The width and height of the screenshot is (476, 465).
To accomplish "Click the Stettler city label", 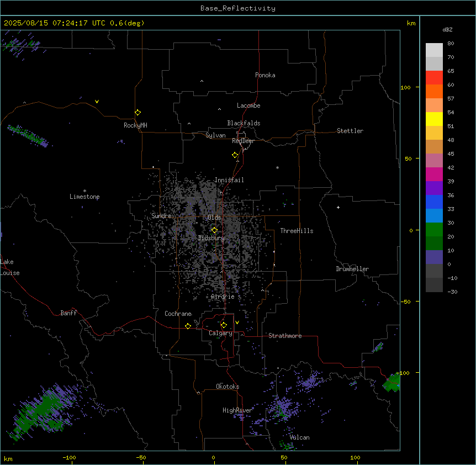I will pos(350,131).
